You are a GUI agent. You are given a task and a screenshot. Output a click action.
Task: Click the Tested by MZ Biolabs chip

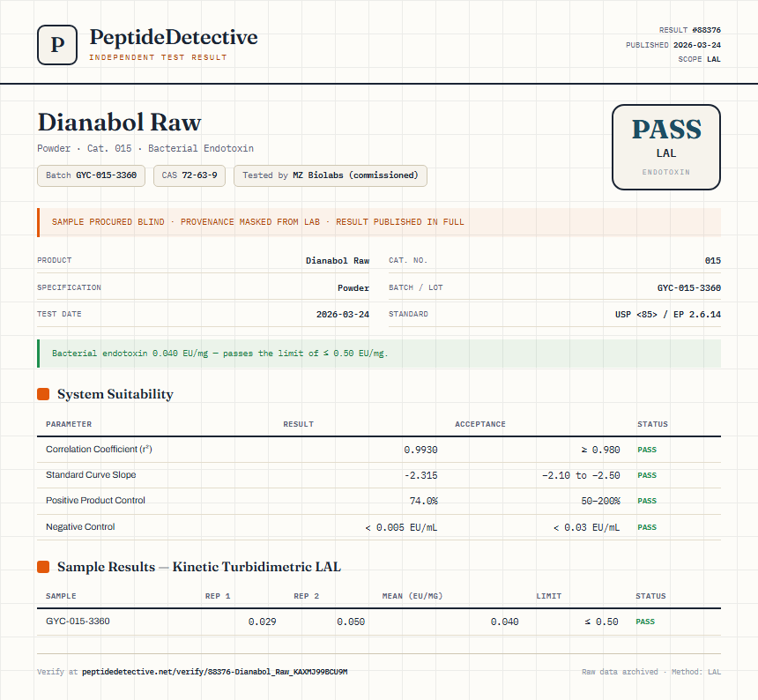point(331,175)
